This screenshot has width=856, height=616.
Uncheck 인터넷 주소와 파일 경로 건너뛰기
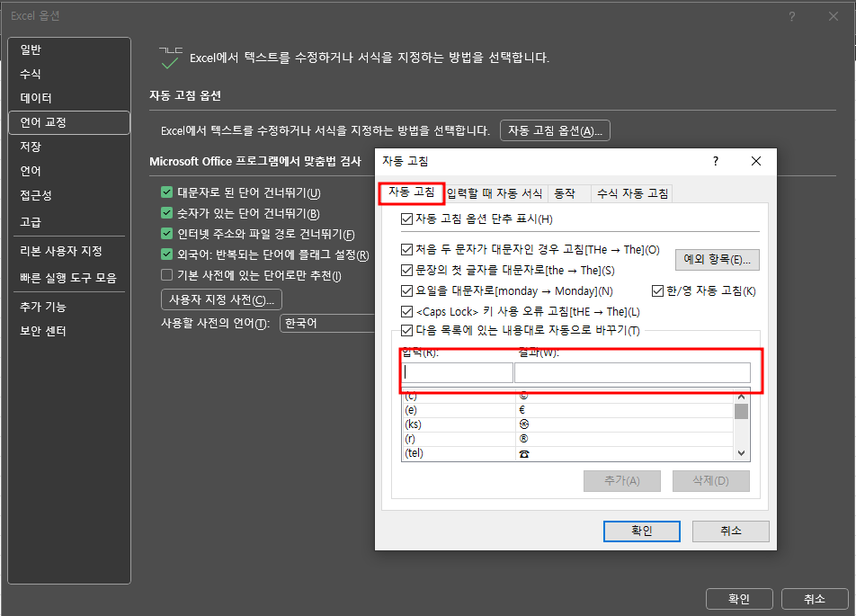[167, 234]
